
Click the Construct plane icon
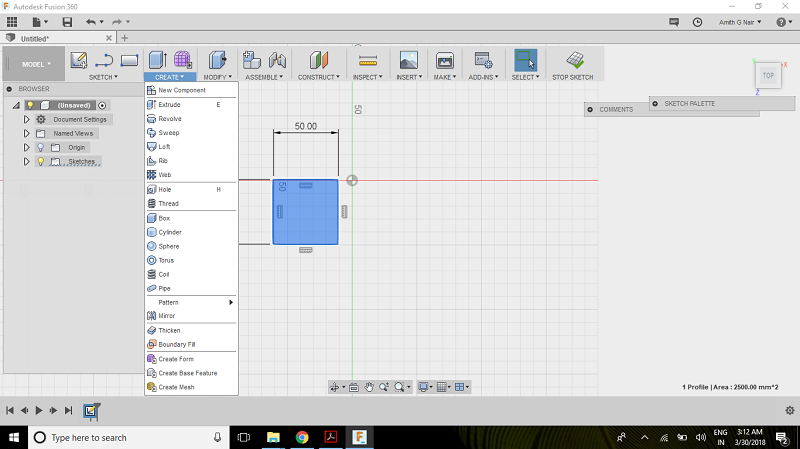(319, 60)
